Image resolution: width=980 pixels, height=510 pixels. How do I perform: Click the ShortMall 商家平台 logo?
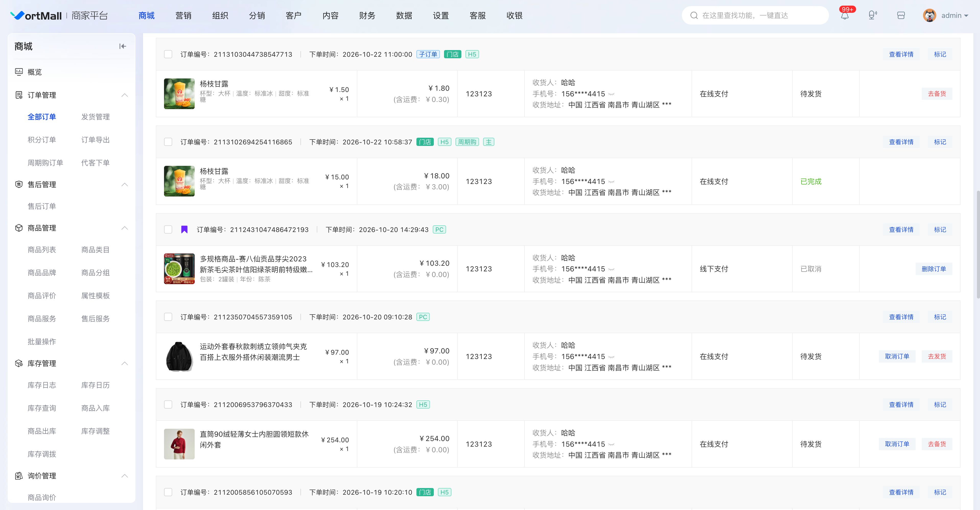(x=59, y=16)
